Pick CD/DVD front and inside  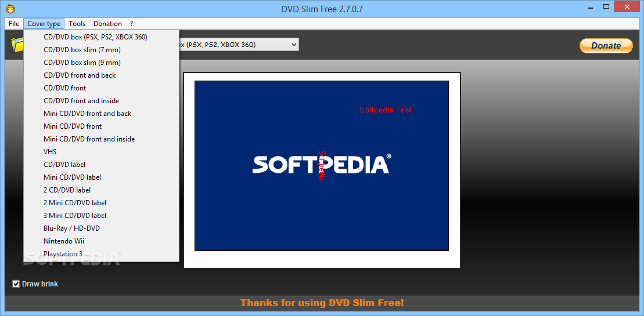[x=102, y=100]
